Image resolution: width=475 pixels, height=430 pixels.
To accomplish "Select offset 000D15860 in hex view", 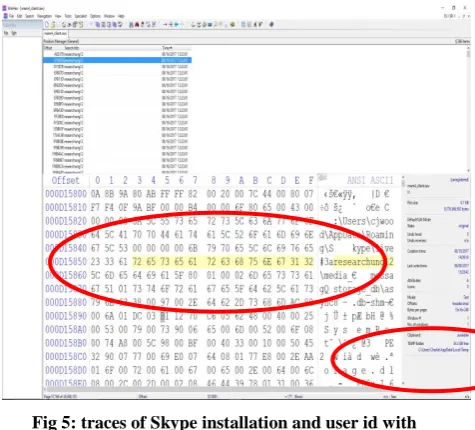I will 66,275.
